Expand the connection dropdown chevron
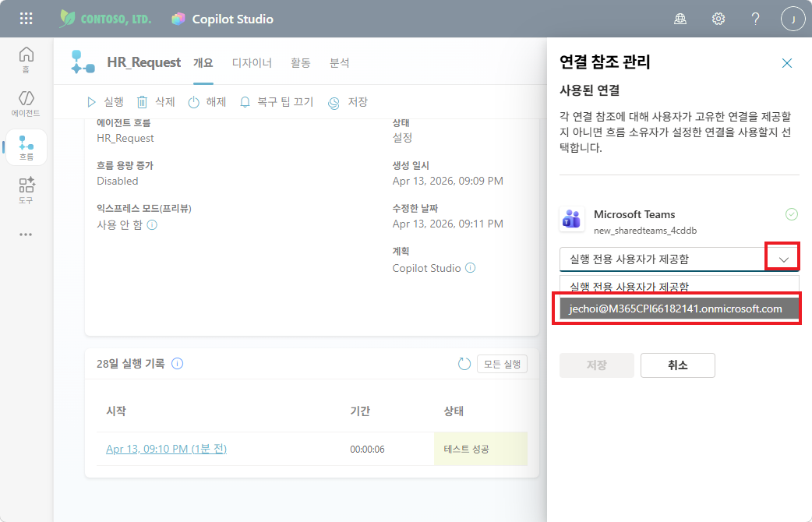 [x=783, y=259]
